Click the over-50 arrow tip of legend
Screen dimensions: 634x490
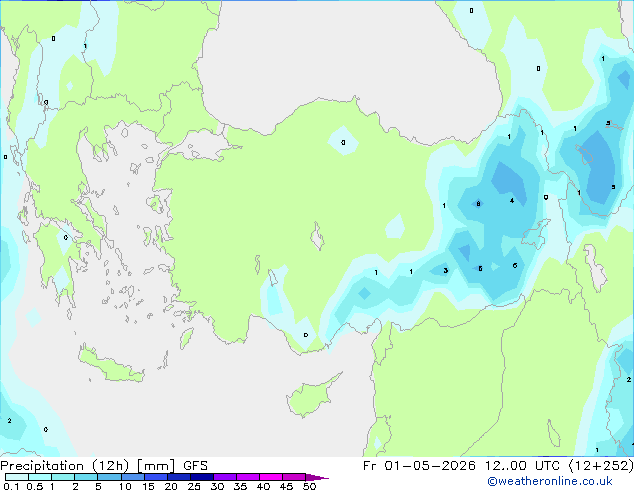pos(317,477)
